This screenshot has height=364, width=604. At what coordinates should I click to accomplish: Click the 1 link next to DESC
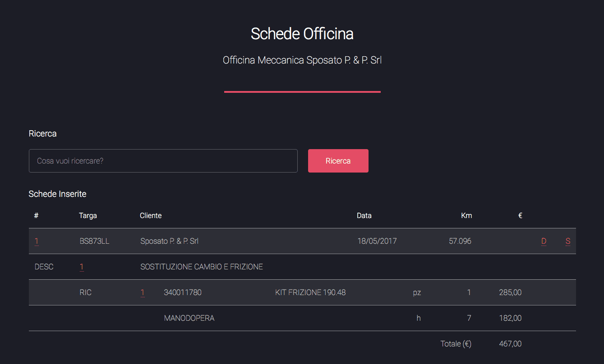[82, 267]
